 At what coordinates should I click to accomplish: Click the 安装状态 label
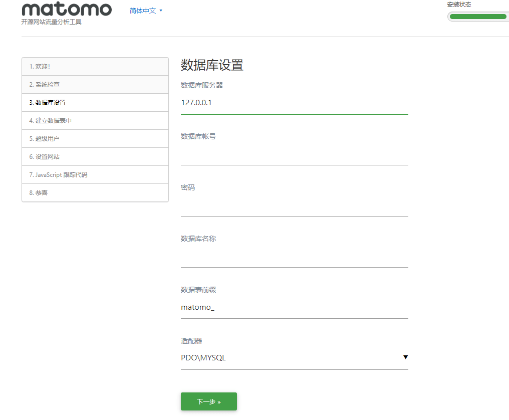click(459, 5)
